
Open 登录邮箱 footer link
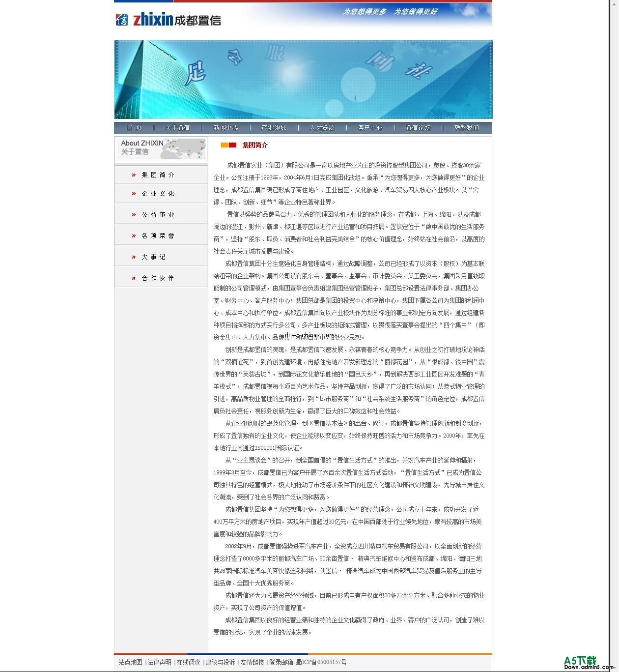pyautogui.click(x=281, y=662)
